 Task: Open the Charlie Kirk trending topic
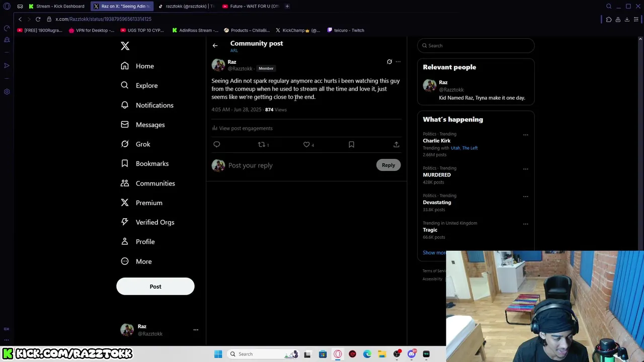coord(437,141)
